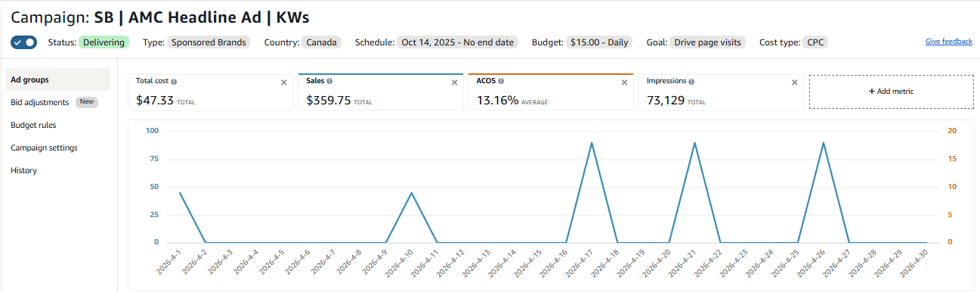The height and width of the screenshot is (292, 980).
Task: Click the budget '$15.00 - Daily' badge
Action: click(599, 42)
